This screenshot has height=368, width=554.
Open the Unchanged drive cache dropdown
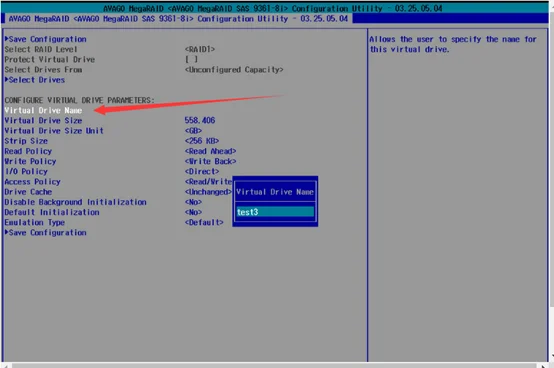click(208, 192)
